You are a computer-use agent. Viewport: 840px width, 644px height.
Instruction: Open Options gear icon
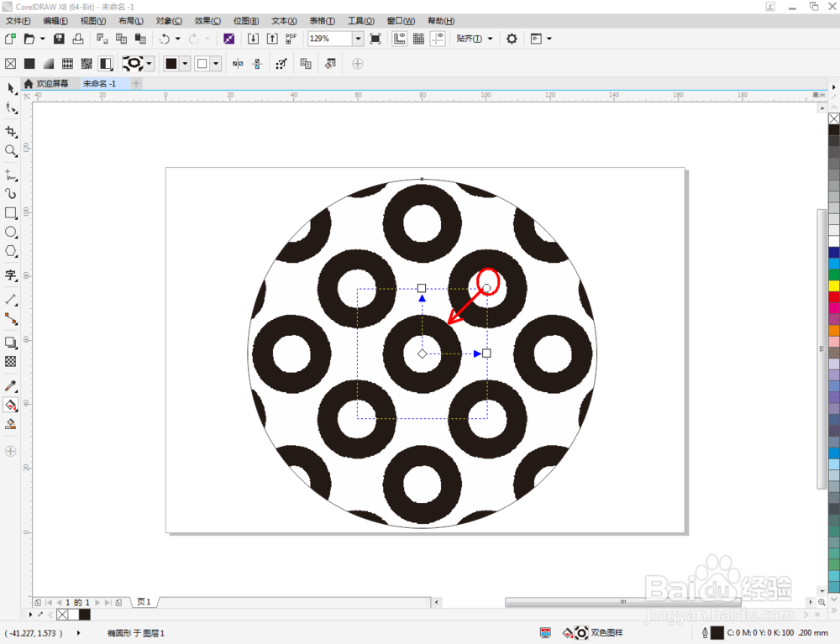(512, 39)
